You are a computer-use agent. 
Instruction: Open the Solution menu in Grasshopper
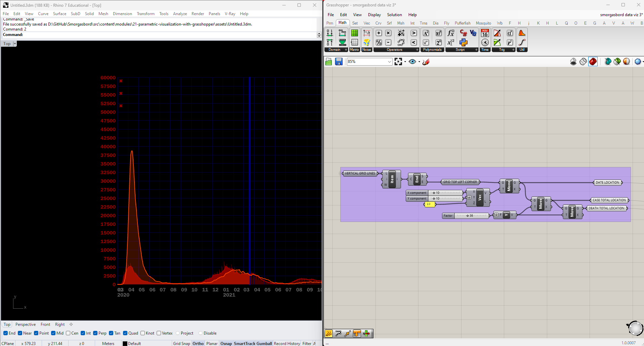pos(394,15)
